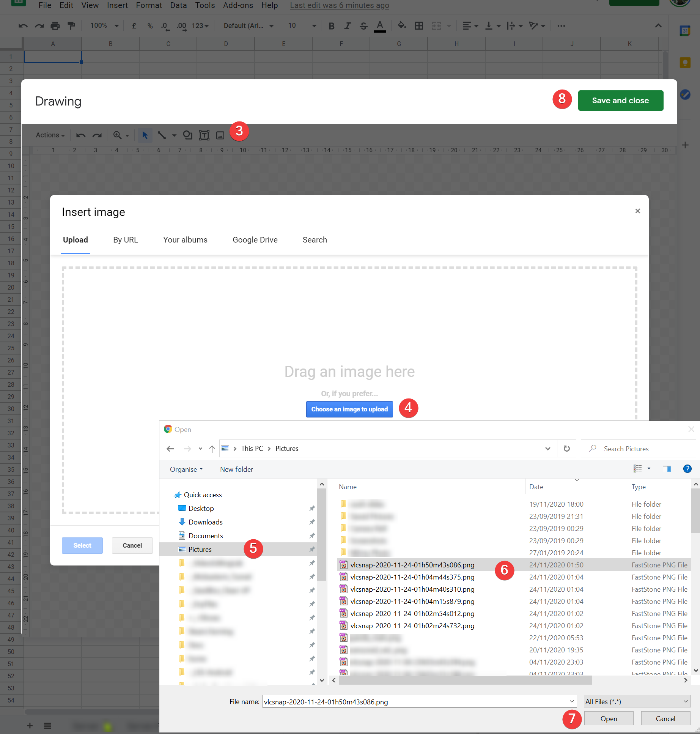Screen dimensions: 700x734
Task: Expand the address bar path dropdown
Action: click(548, 449)
